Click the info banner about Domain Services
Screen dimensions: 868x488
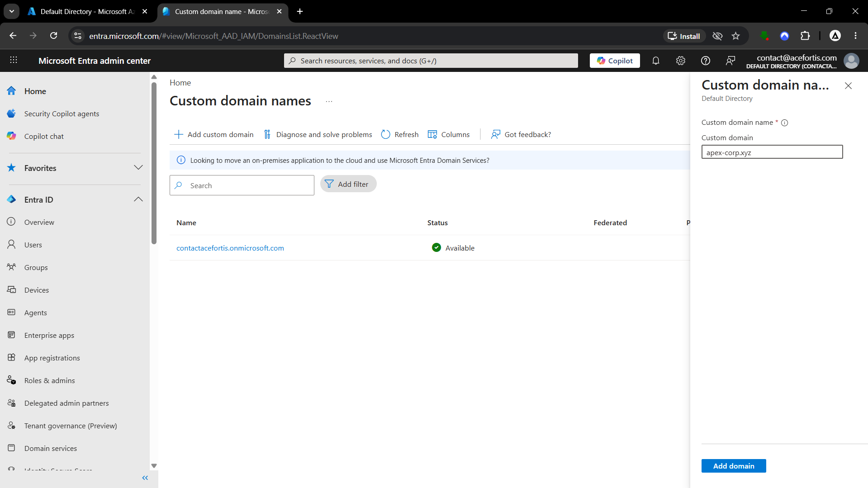430,160
